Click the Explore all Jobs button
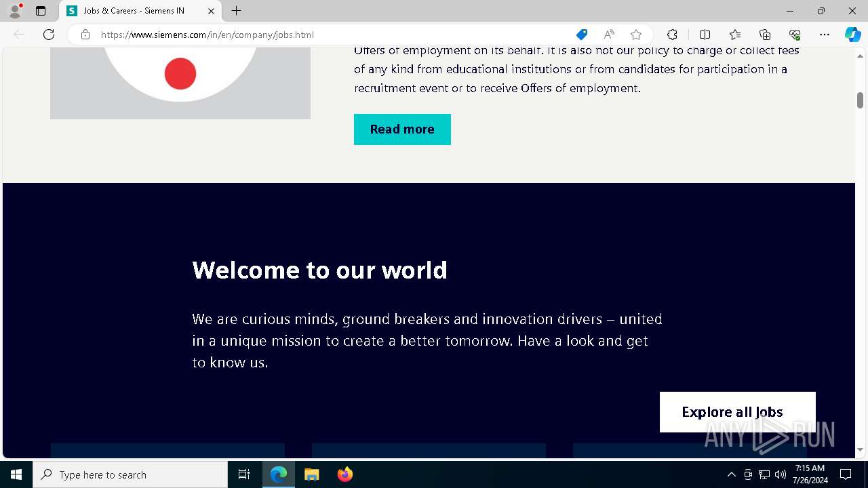 (737, 412)
